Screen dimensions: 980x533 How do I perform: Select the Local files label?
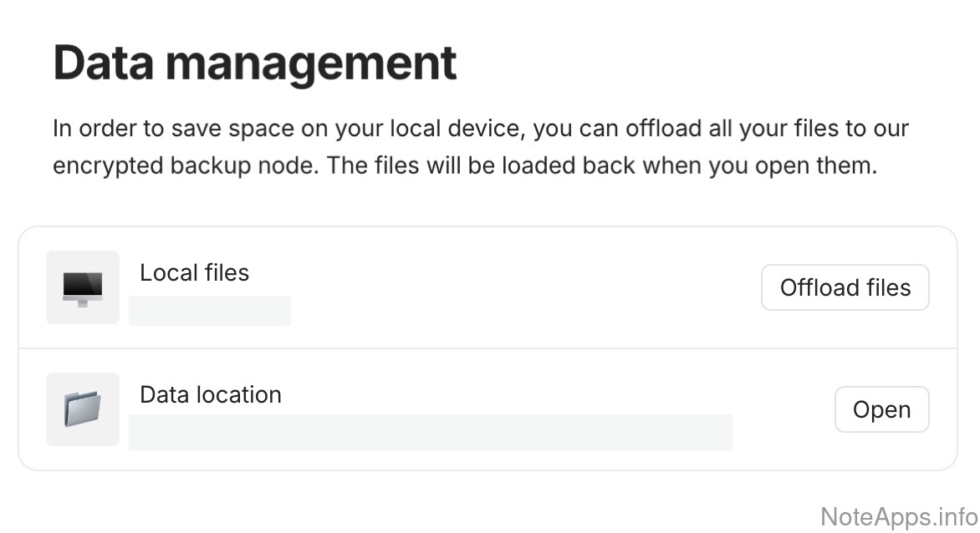pos(194,273)
